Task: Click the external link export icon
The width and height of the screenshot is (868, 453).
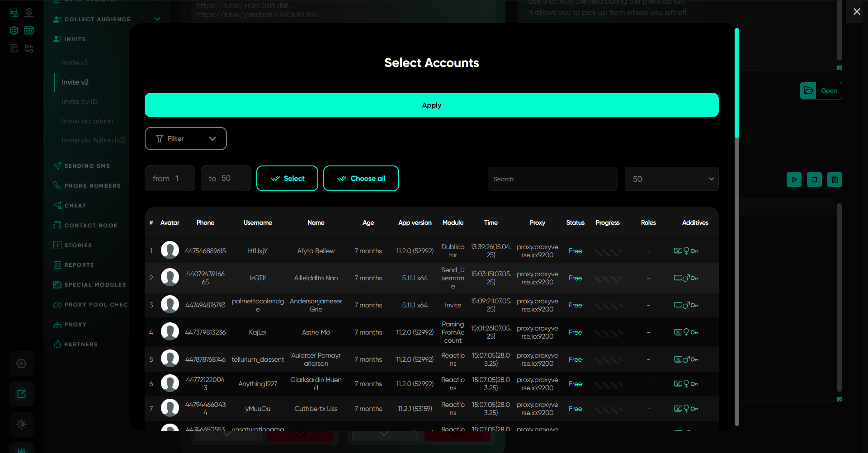Action: click(21, 394)
